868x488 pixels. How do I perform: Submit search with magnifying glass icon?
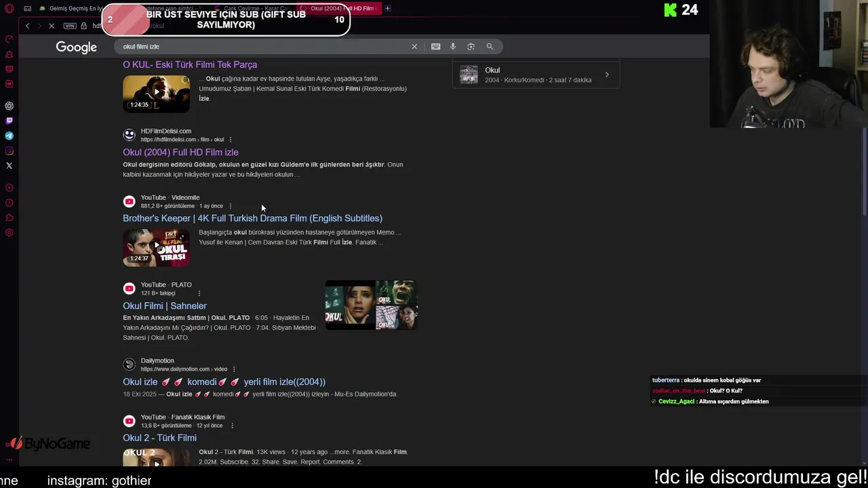[x=490, y=47]
